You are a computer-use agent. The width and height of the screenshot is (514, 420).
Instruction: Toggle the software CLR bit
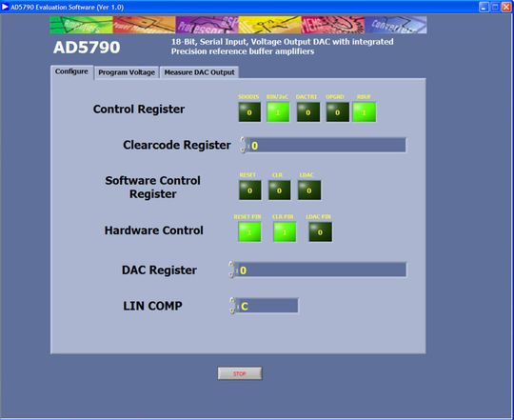tap(279, 190)
